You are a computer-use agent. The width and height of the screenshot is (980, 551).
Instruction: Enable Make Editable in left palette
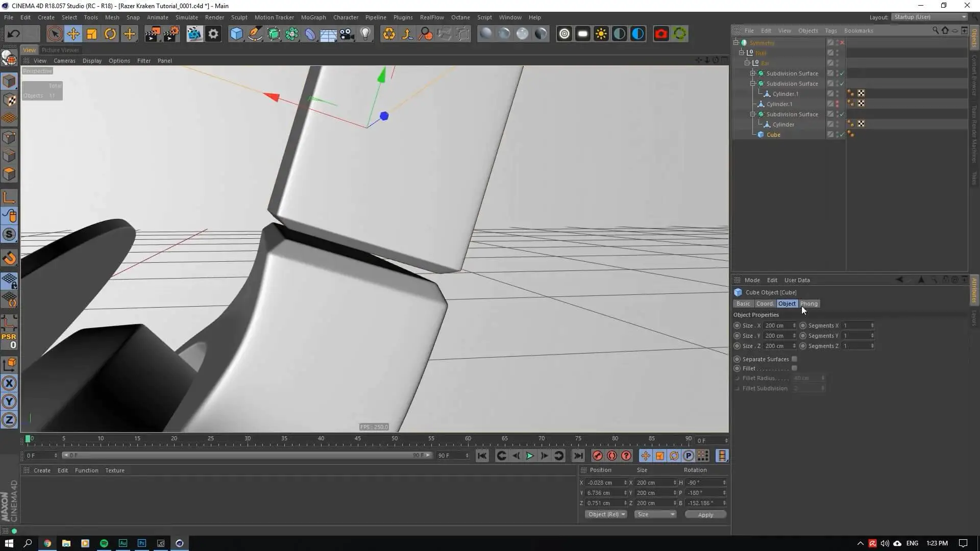[9, 58]
